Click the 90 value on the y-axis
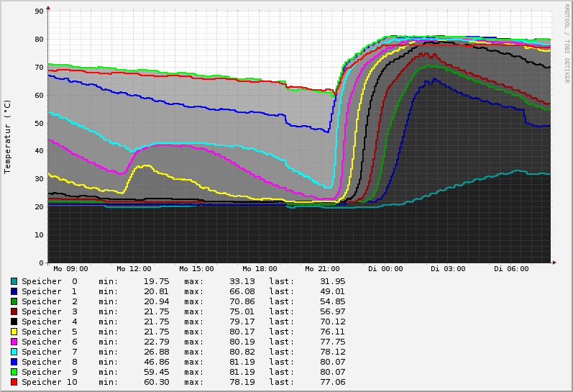This screenshot has height=392, width=573. click(40, 12)
